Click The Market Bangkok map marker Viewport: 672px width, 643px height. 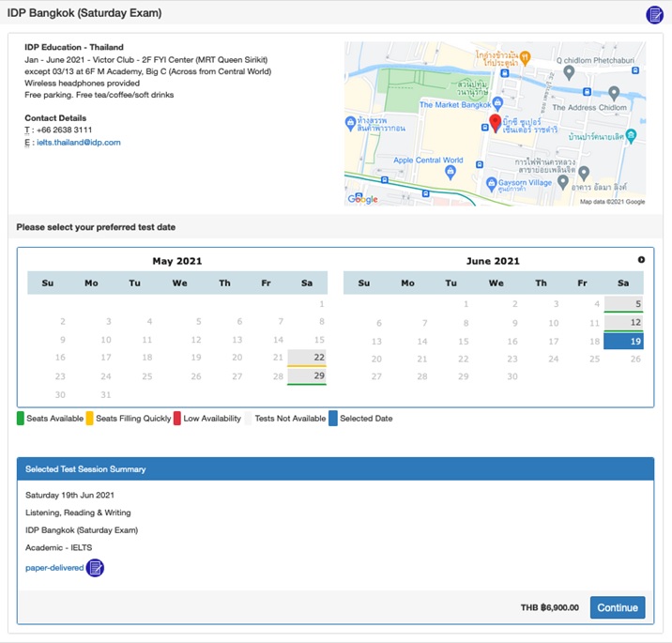tap(497, 103)
